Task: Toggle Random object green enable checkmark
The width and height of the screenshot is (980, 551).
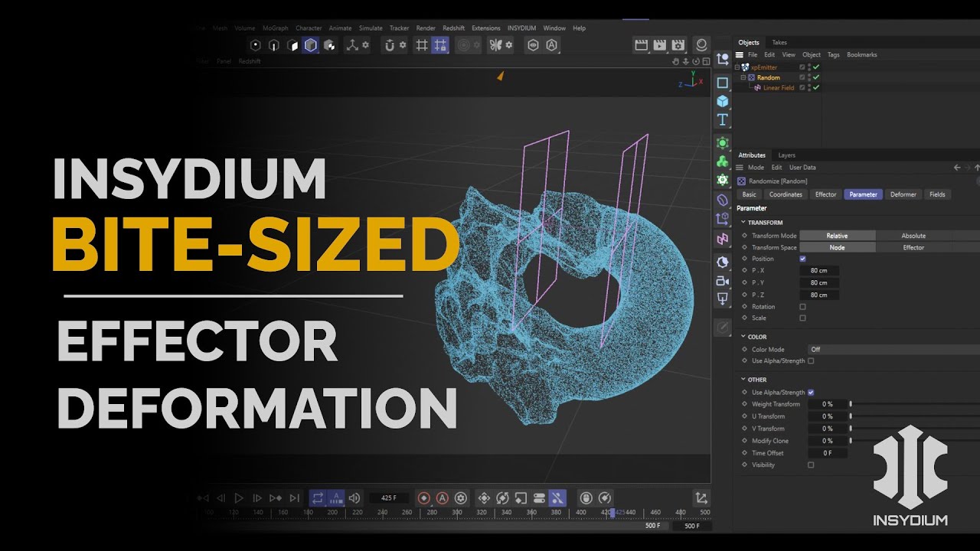Action: (x=816, y=77)
